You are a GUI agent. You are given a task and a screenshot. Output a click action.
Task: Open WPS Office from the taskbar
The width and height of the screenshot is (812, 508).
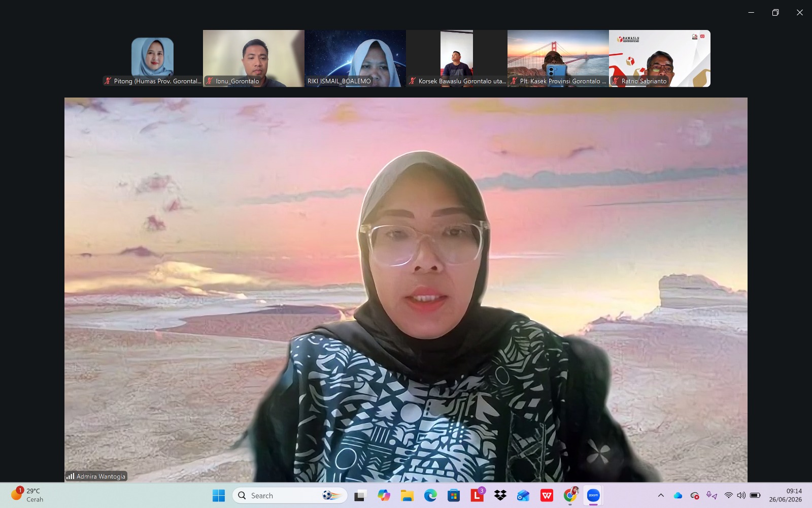[547, 495]
